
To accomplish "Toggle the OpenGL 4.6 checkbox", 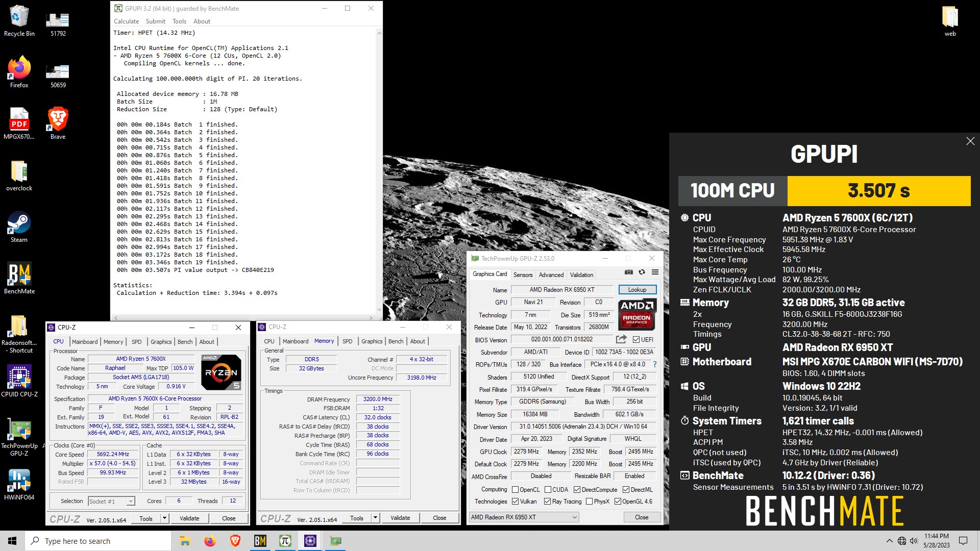I will [618, 502].
